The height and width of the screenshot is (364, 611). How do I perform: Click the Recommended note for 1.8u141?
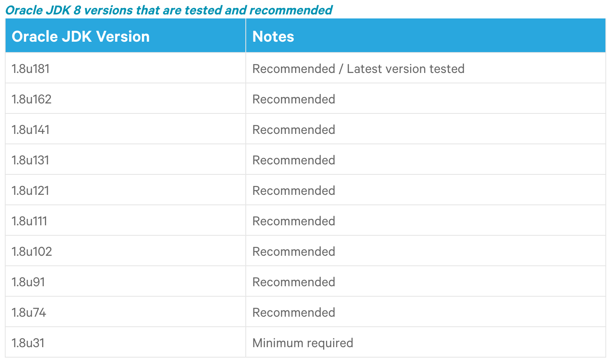pos(294,130)
